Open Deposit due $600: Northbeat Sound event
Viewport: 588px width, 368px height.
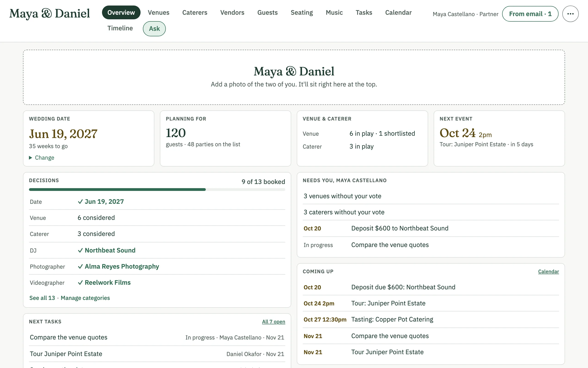[x=431, y=287]
